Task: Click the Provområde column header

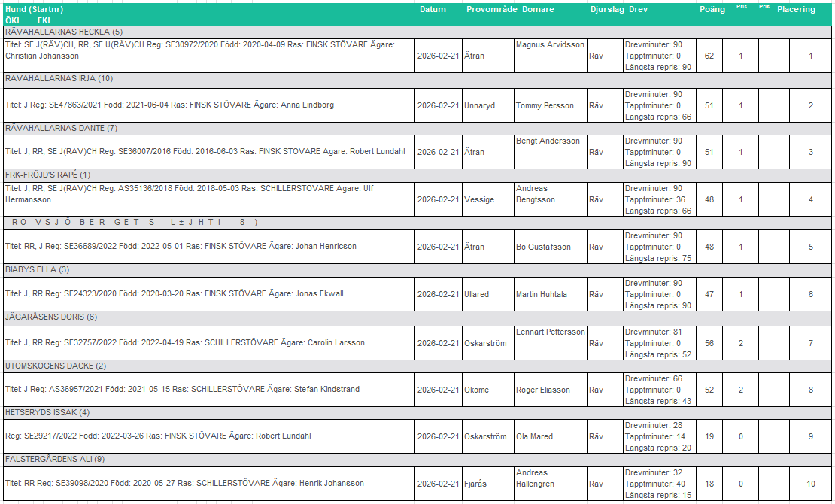Action: [x=491, y=10]
